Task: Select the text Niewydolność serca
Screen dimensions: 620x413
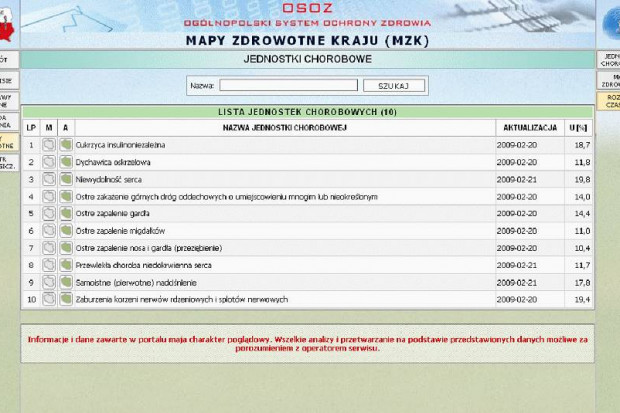Action: [108, 180]
